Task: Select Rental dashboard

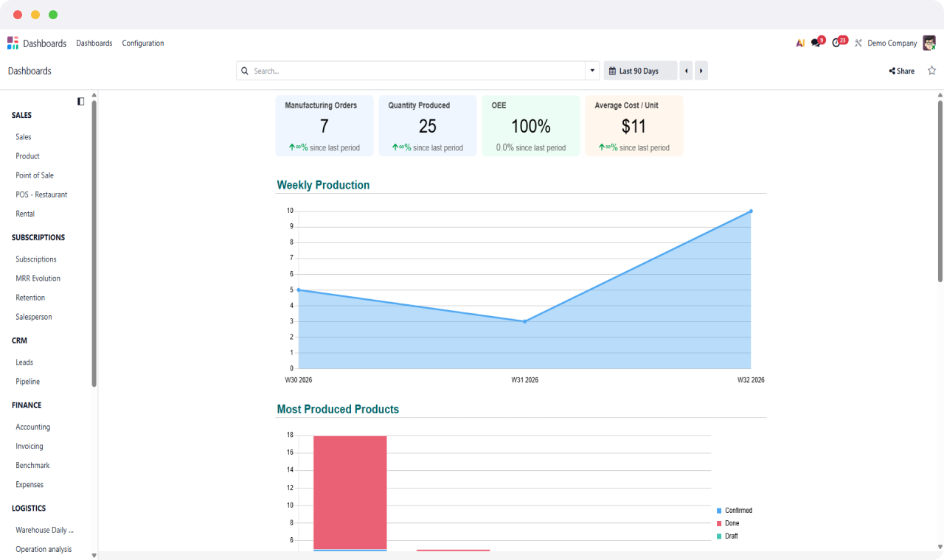Action: click(25, 214)
